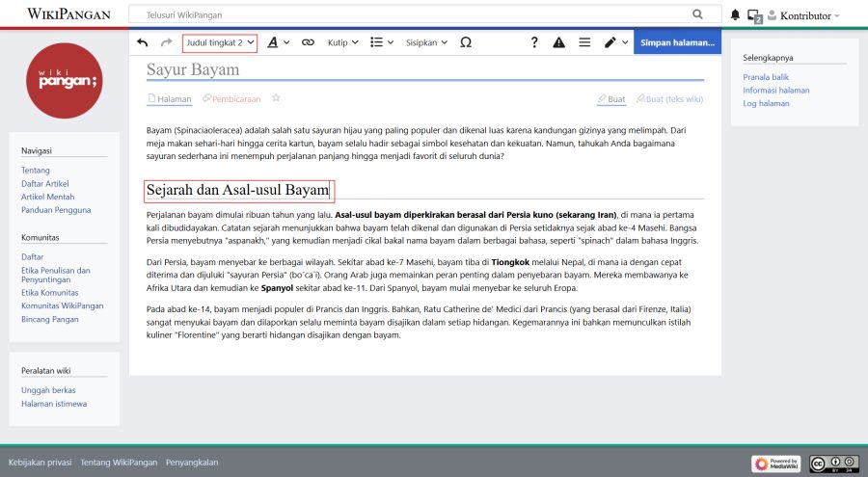
Task: Open the special character omega tool
Action: [x=466, y=42]
